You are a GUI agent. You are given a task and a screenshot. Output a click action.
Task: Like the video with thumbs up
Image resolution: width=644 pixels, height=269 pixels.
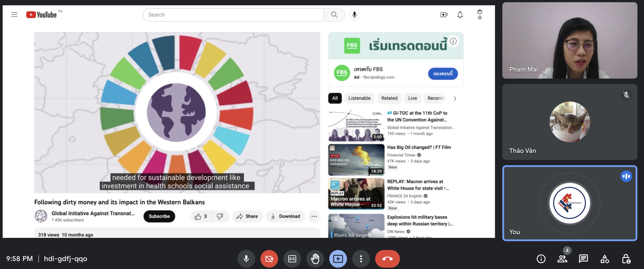click(x=200, y=216)
